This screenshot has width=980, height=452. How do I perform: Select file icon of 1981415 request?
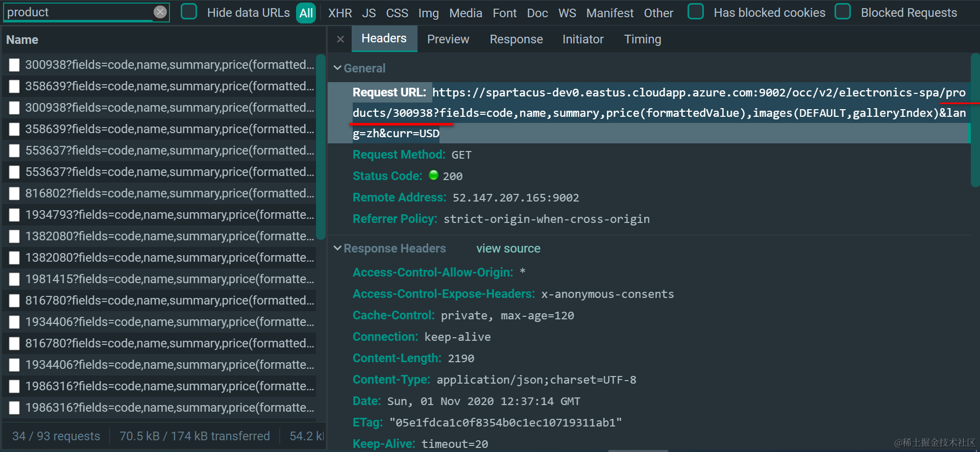14,279
